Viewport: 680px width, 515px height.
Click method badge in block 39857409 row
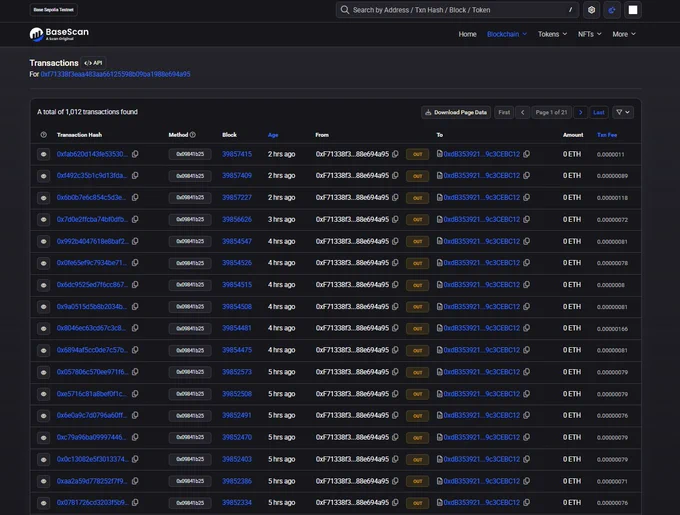pyautogui.click(x=190, y=176)
